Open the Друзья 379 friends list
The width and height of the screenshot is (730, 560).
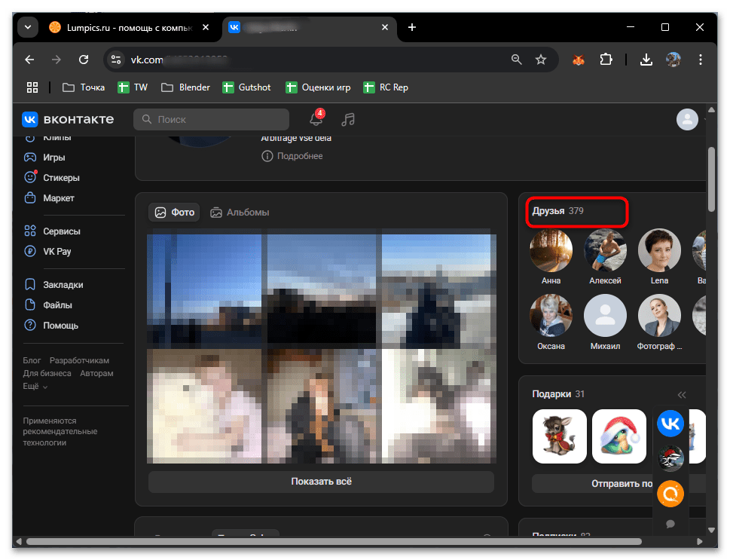click(557, 211)
